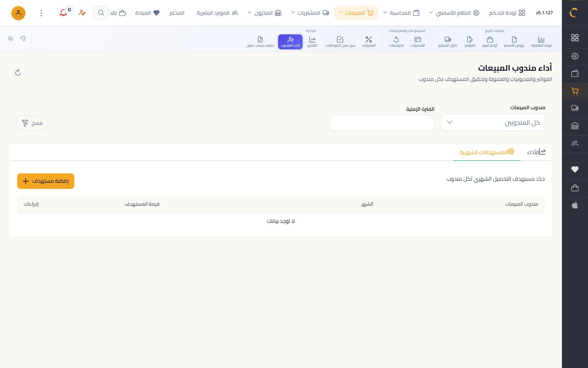Click the sidebar wallet icon

pyautogui.click(x=575, y=74)
